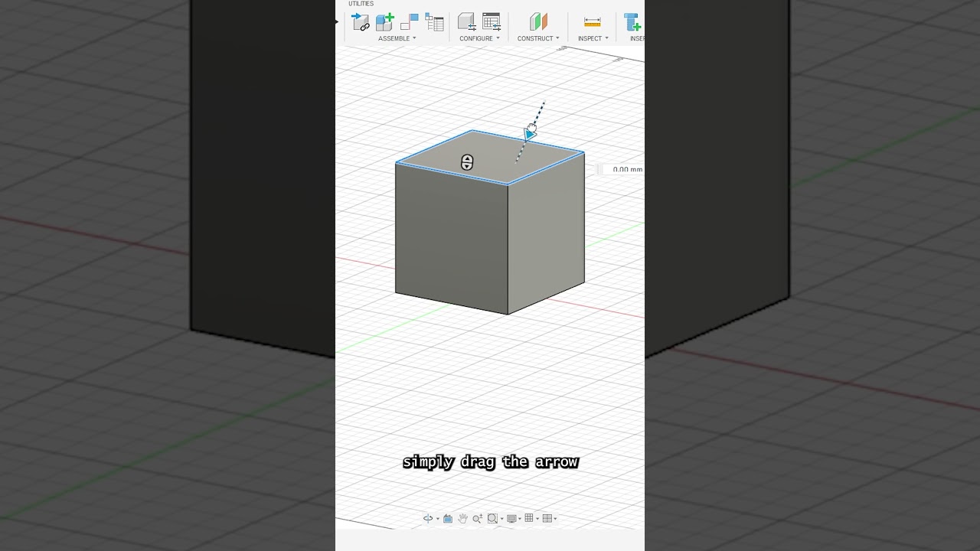Image resolution: width=980 pixels, height=551 pixels.
Task: Open the Grid and Snaps dropdown arrow
Action: point(537,519)
